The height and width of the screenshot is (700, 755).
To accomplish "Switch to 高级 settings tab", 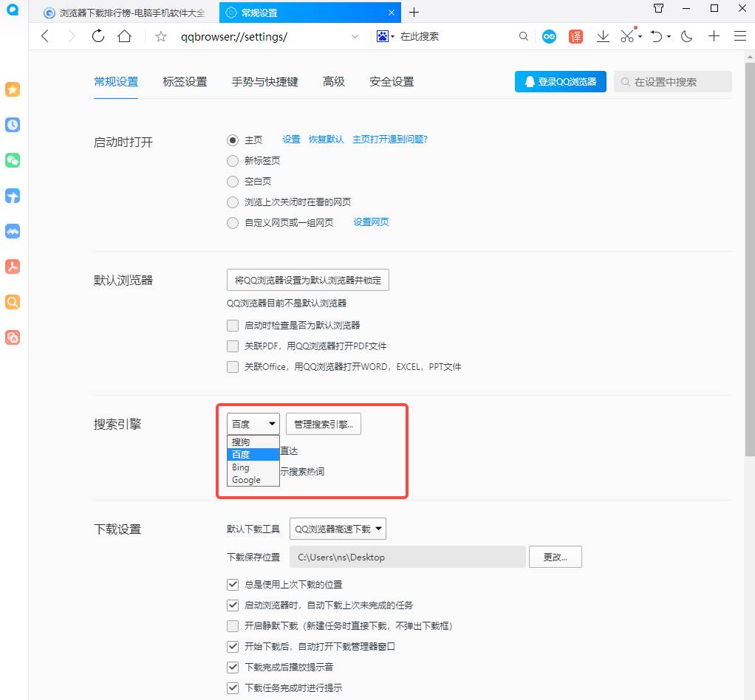I will [x=334, y=82].
